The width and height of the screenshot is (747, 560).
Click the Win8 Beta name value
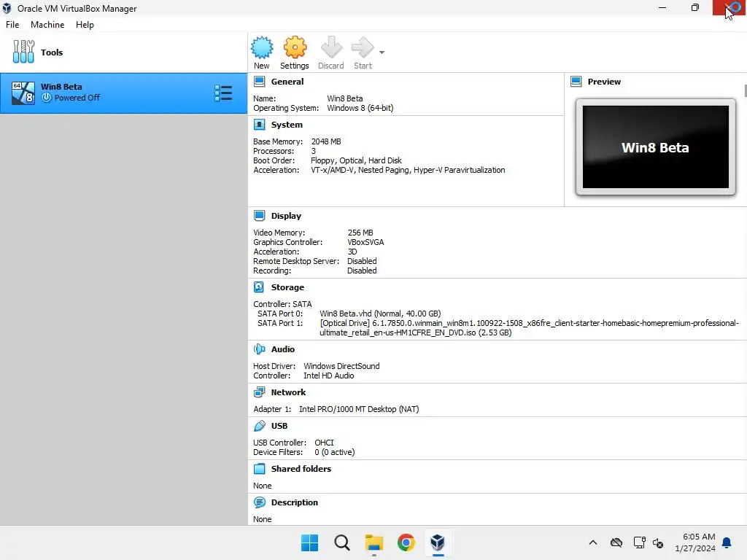[344, 98]
